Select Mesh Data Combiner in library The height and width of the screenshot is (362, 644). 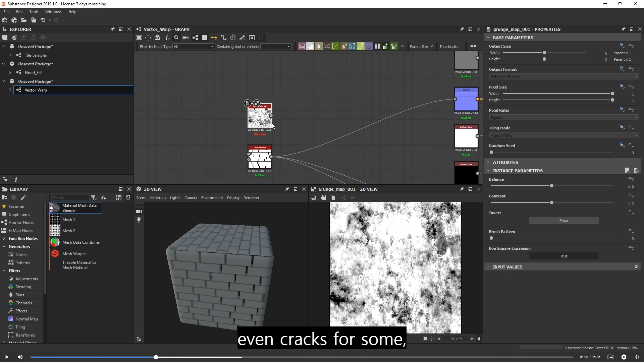tap(81, 242)
